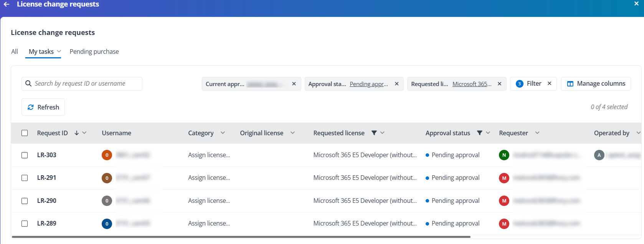This screenshot has height=244, width=644.
Task: Switch to the Pending purchase tab
Action: coord(94,51)
